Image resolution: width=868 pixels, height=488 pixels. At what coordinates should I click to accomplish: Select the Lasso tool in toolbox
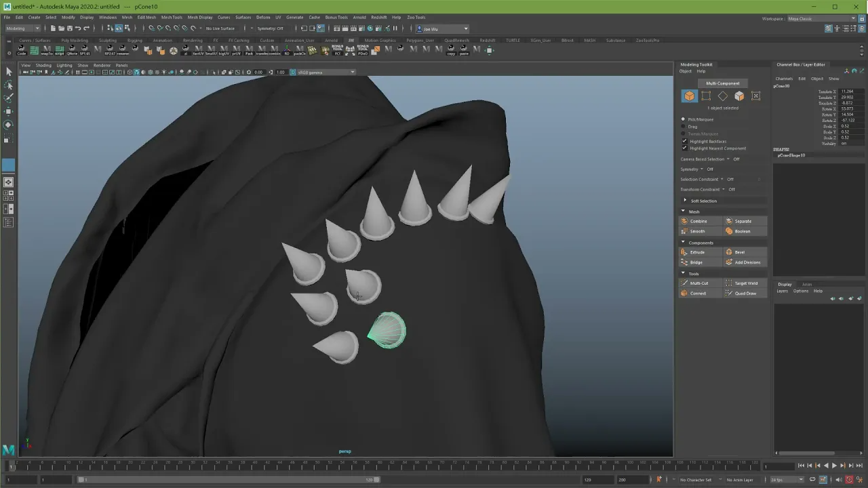tap(8, 85)
